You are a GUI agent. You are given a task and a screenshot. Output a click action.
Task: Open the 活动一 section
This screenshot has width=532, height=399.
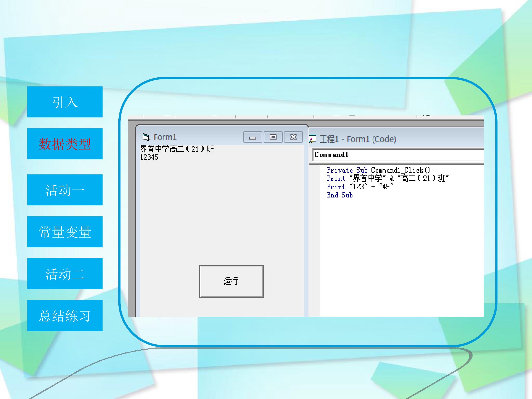click(x=65, y=190)
